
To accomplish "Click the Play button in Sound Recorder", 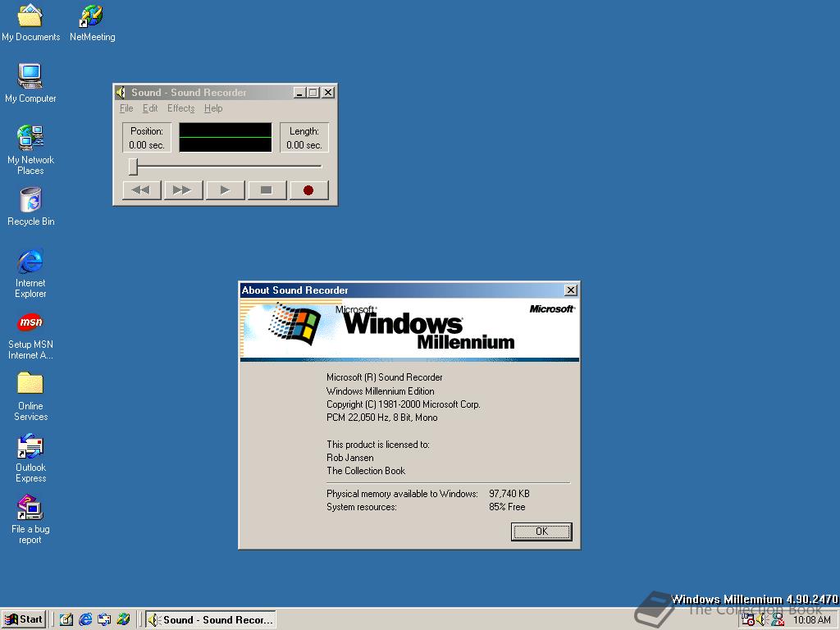I will click(225, 190).
